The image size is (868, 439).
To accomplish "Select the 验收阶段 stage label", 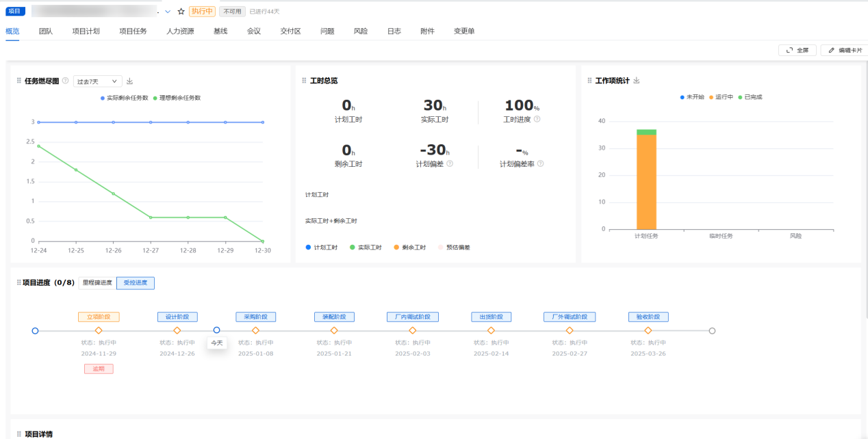I will tap(648, 317).
